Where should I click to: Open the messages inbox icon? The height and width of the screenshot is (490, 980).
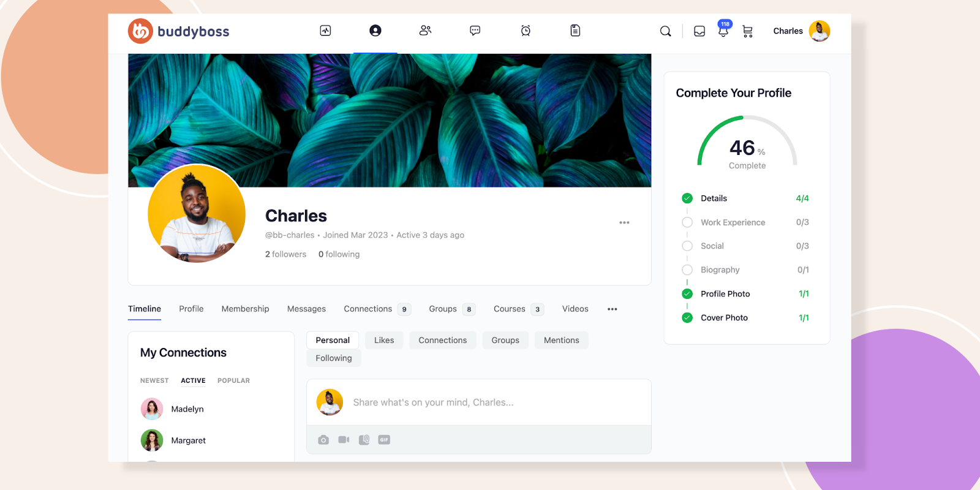(699, 31)
